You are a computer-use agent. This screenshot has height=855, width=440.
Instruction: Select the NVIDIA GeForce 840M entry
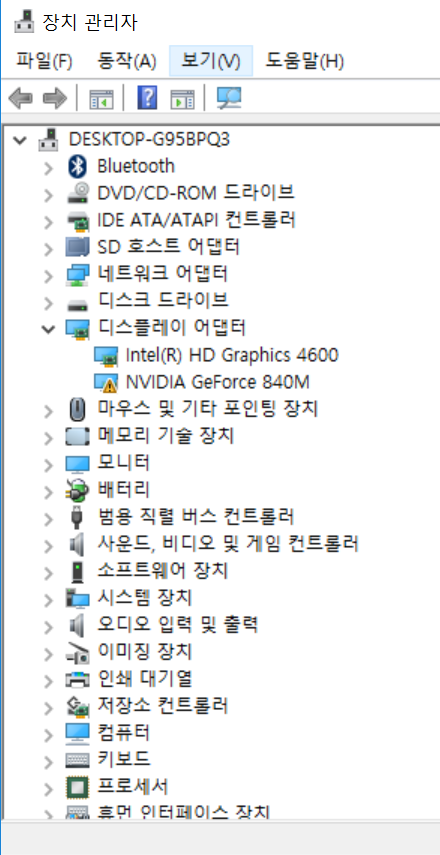pyautogui.click(x=218, y=383)
